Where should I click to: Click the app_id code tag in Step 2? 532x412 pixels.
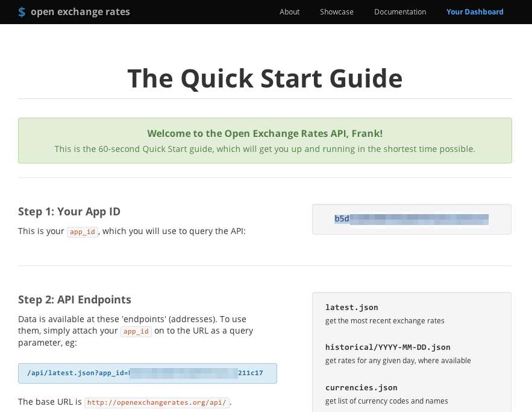pyautogui.click(x=136, y=331)
